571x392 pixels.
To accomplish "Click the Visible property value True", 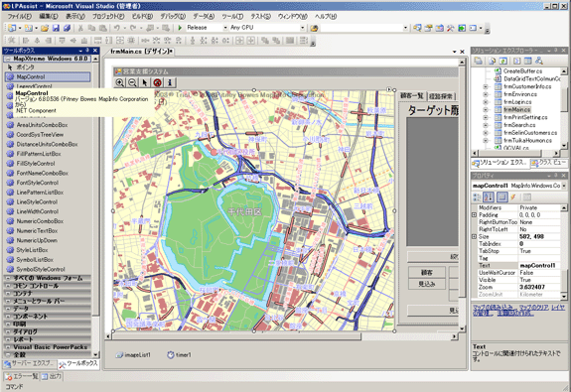I will 539,280.
